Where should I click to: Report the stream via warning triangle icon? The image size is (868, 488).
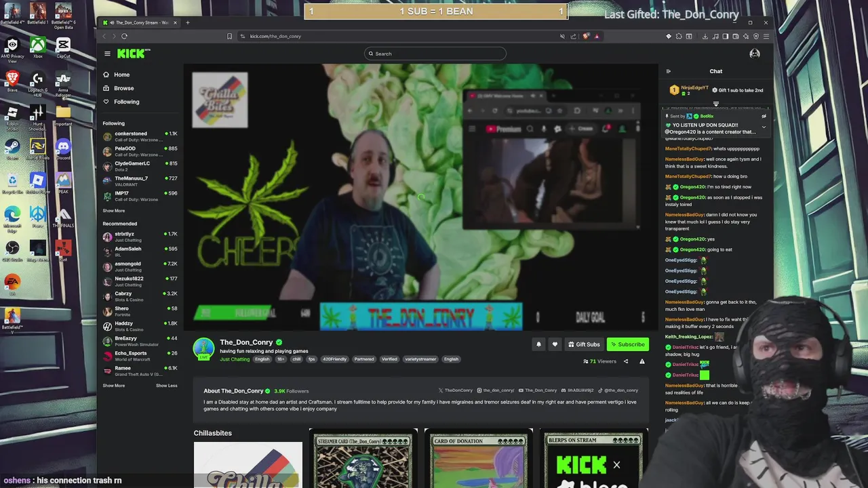coord(642,361)
